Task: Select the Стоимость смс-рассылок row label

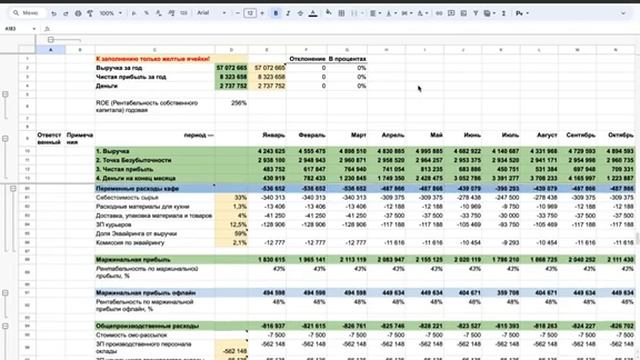Action: pos(155,335)
